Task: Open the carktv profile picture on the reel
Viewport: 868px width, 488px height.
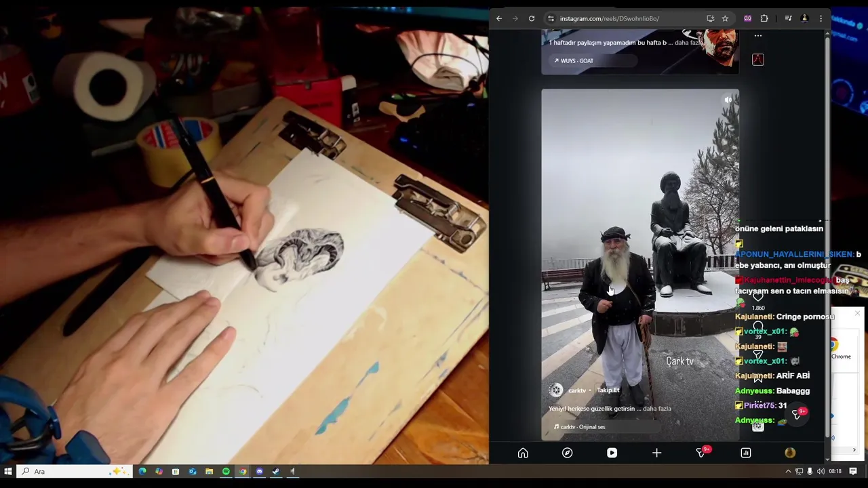Action: (556, 390)
